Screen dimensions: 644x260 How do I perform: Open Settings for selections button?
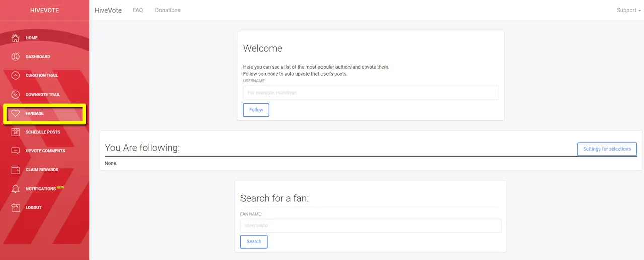tap(607, 149)
